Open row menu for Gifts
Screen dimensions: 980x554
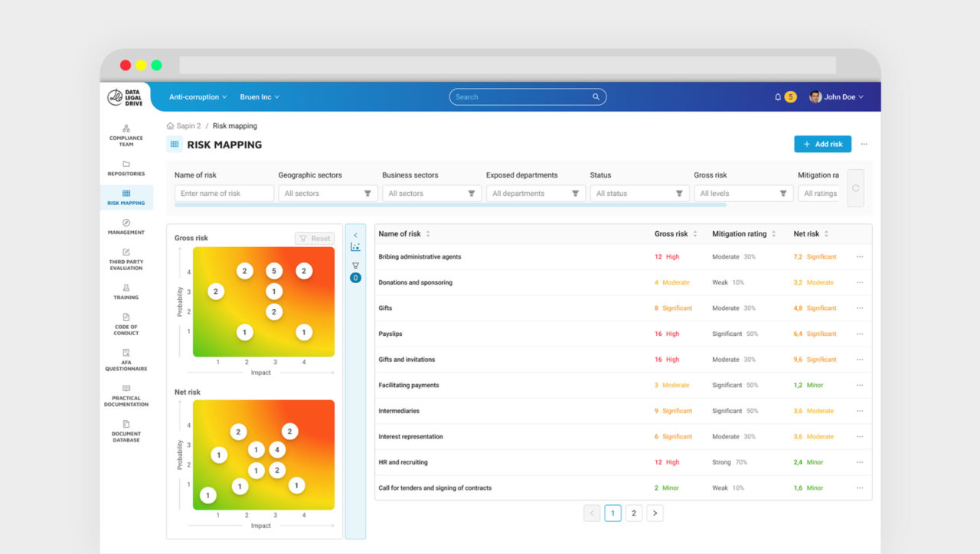pos(860,308)
